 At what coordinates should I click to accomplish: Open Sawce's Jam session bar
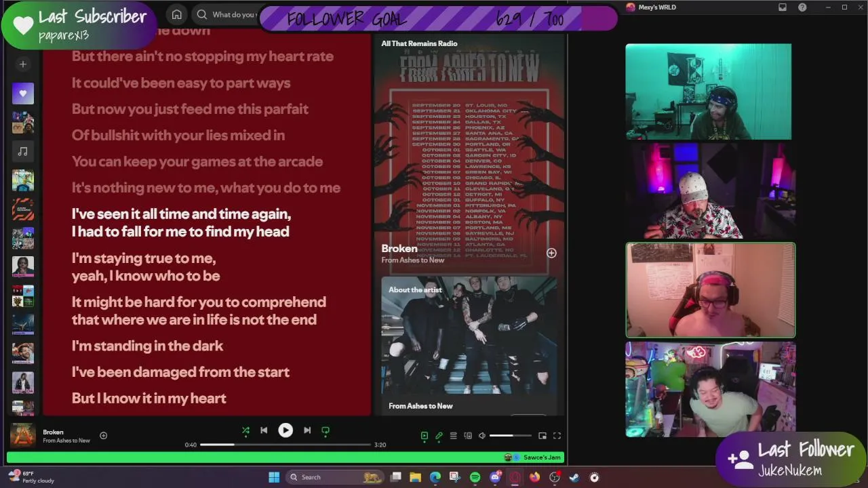click(x=285, y=457)
